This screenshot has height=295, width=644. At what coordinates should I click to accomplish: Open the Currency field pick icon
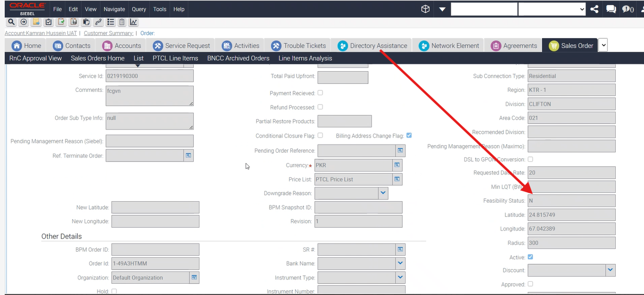coord(397,165)
